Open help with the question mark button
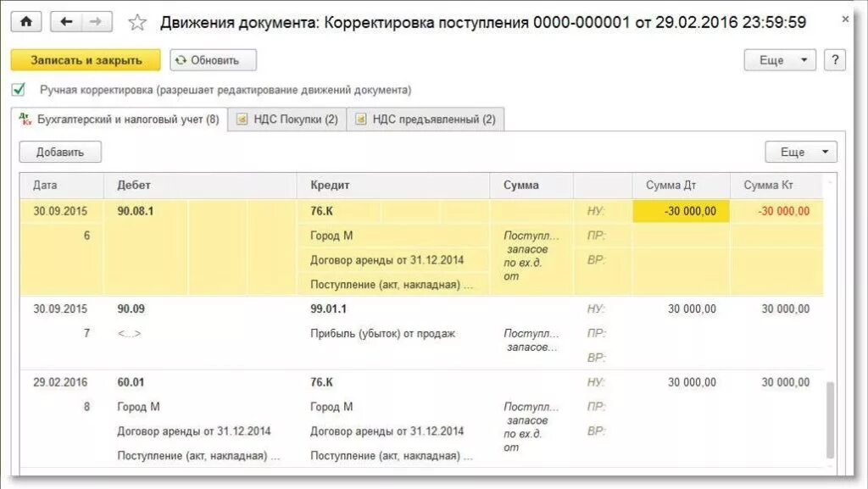The width and height of the screenshot is (868, 489). 835,60
